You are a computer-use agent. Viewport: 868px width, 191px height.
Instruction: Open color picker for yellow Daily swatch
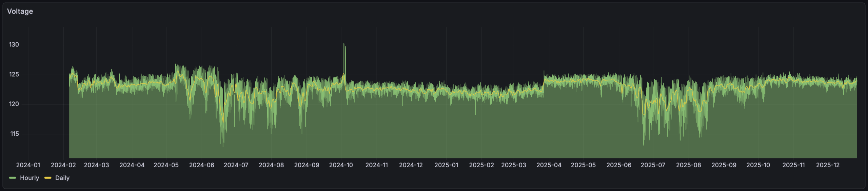[x=48, y=178]
